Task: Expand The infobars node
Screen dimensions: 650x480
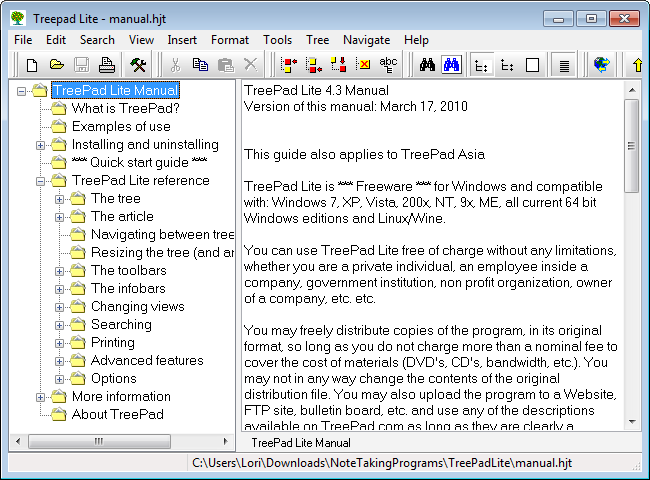Action: 59,289
